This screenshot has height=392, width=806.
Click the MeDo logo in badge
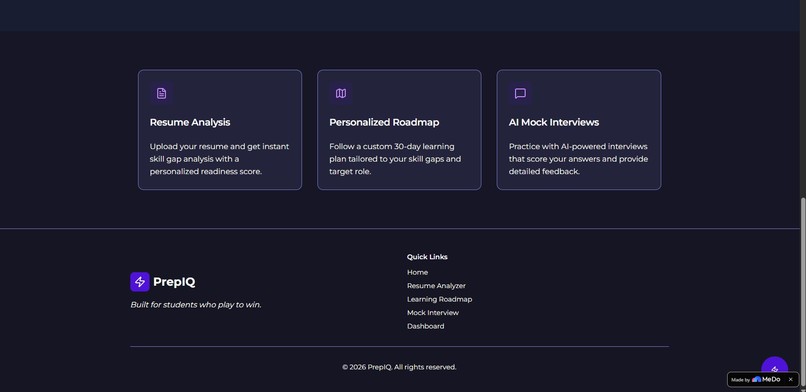[x=766, y=380]
